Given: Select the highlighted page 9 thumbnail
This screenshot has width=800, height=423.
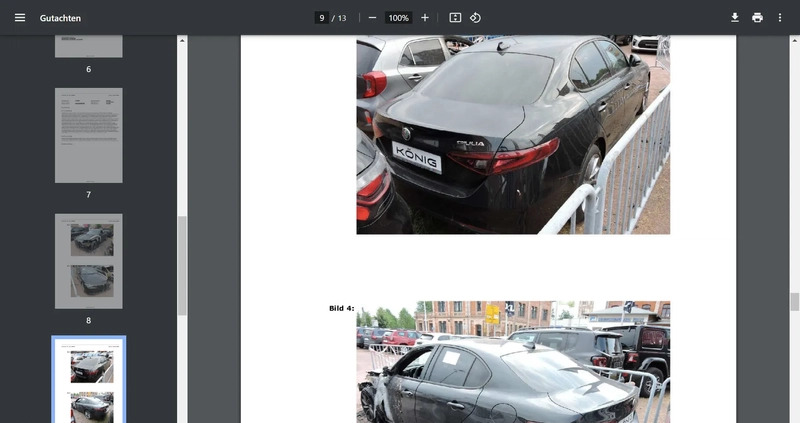Looking at the screenshot, I should click(89, 380).
